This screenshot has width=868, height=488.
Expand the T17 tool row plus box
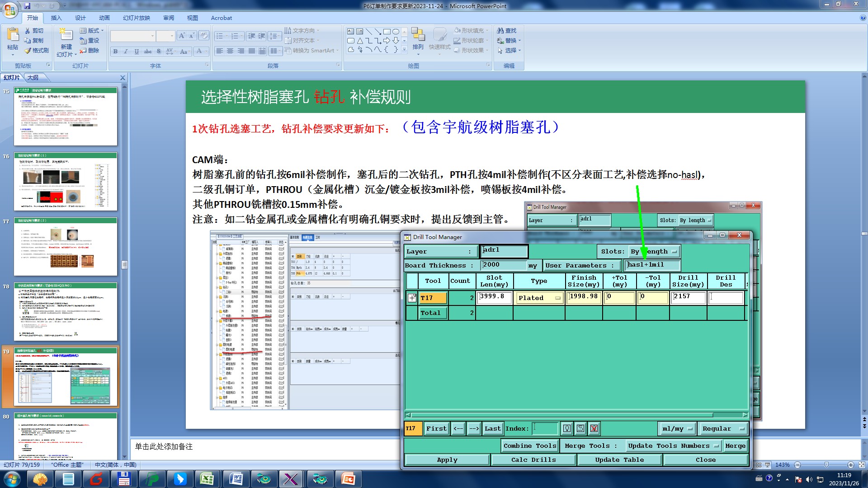click(412, 298)
